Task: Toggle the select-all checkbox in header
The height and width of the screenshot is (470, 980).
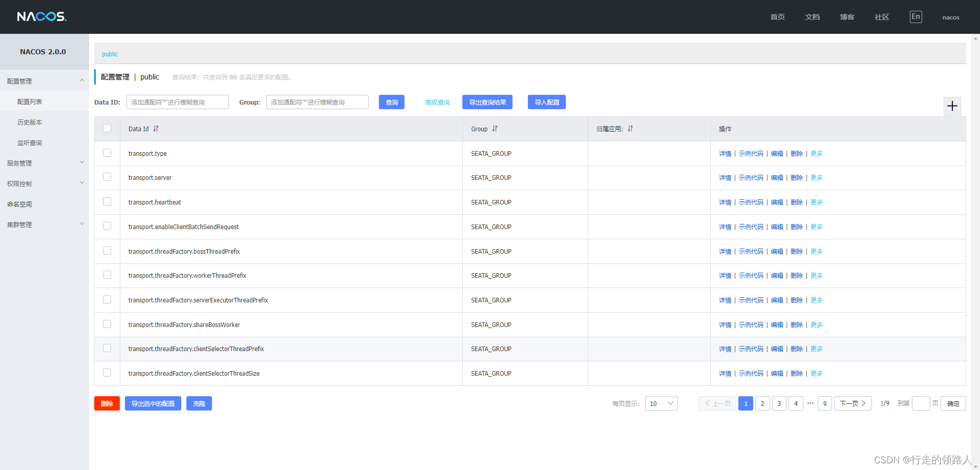Action: pyautogui.click(x=107, y=128)
